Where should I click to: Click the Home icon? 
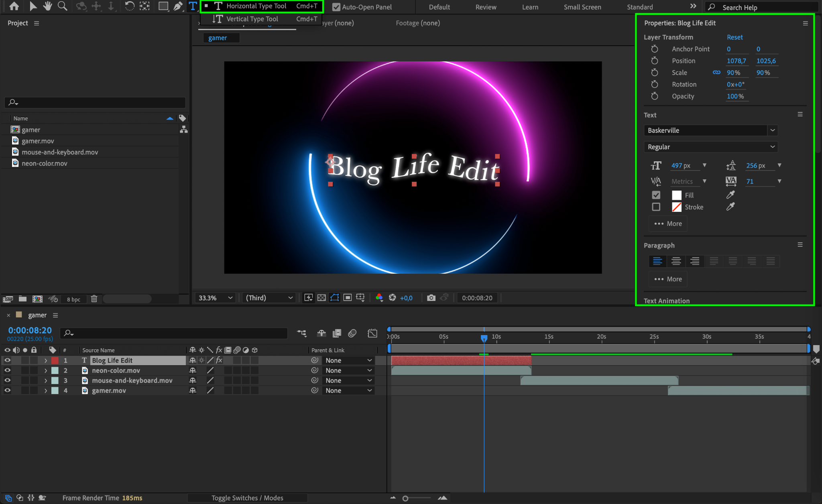pyautogui.click(x=14, y=6)
